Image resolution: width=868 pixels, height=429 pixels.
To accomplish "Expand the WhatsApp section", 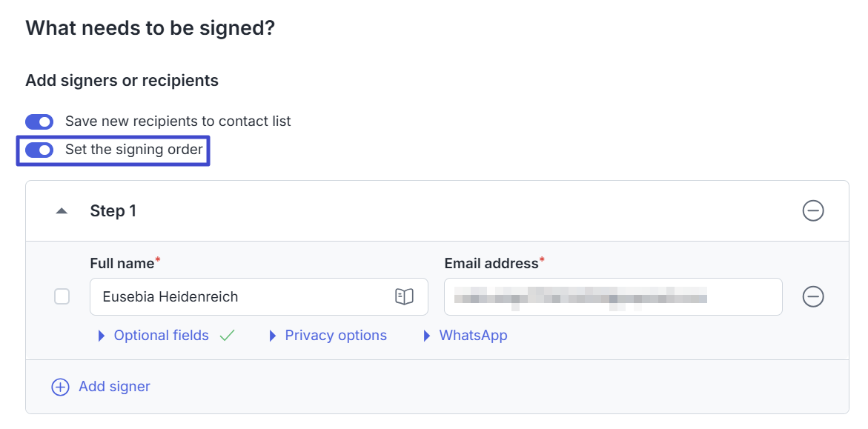I will coord(472,336).
